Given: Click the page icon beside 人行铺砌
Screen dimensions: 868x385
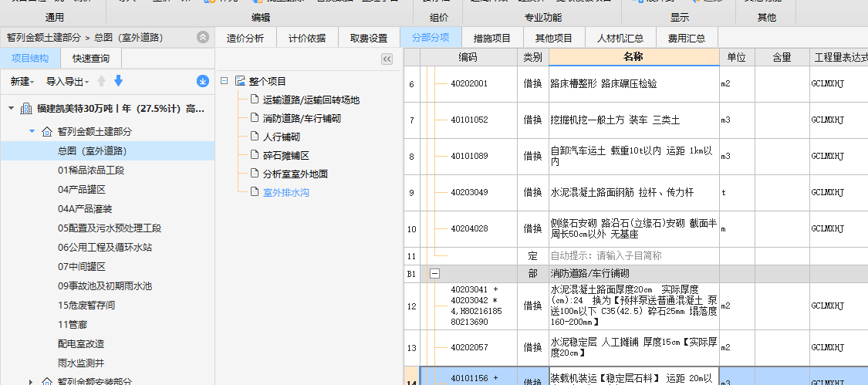Looking at the screenshot, I should pos(254,137).
